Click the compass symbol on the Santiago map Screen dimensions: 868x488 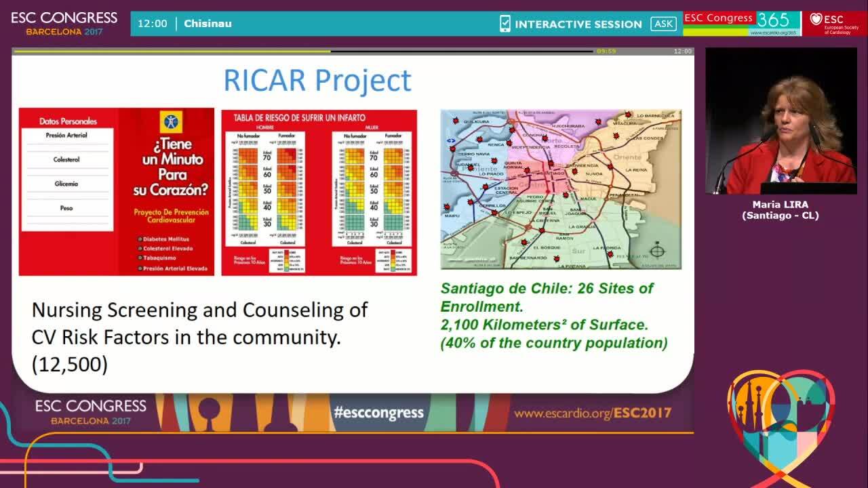click(x=657, y=251)
